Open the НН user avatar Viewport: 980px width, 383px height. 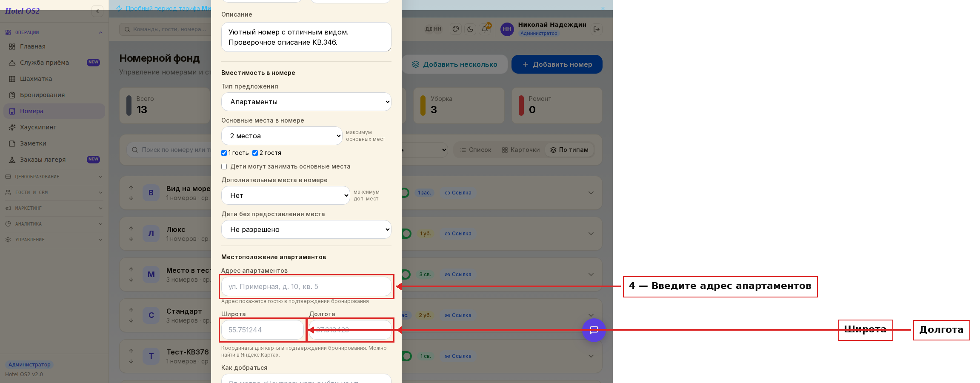tap(507, 29)
